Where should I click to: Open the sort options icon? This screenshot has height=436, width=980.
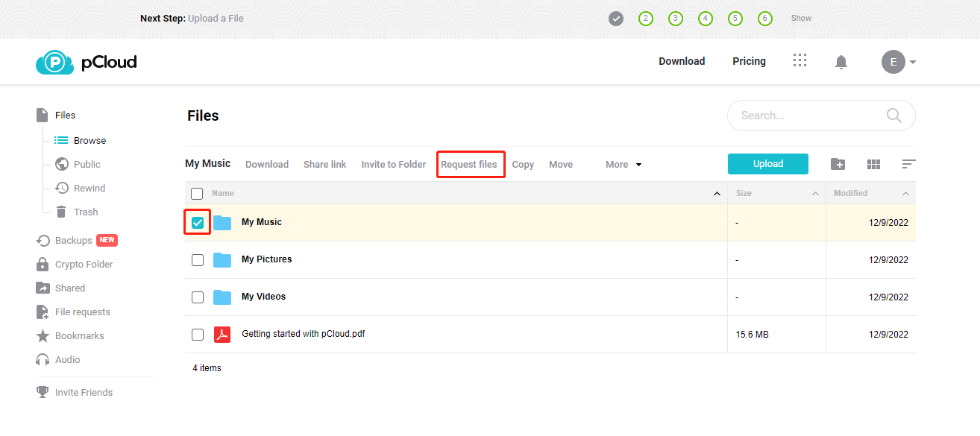pos(908,164)
